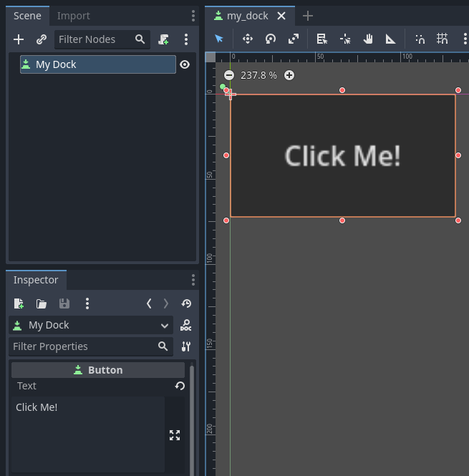
Task: Select the Scale Mode tool
Action: tap(294, 39)
